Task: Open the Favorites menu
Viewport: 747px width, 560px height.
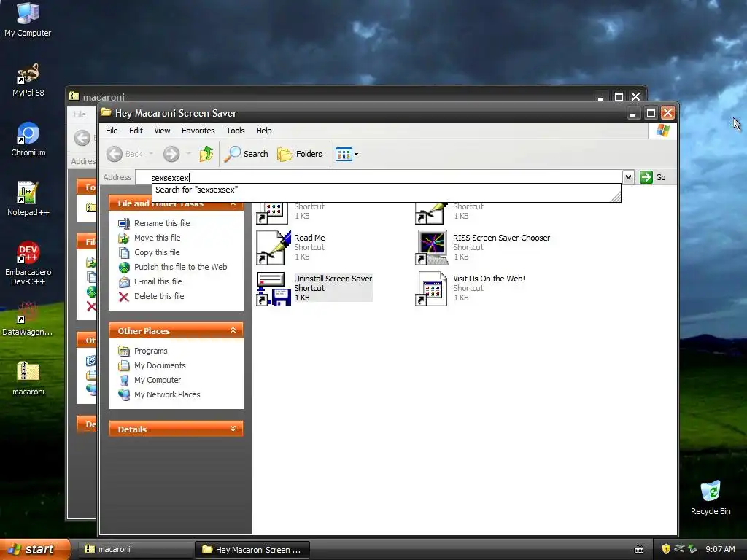Action: pos(198,131)
